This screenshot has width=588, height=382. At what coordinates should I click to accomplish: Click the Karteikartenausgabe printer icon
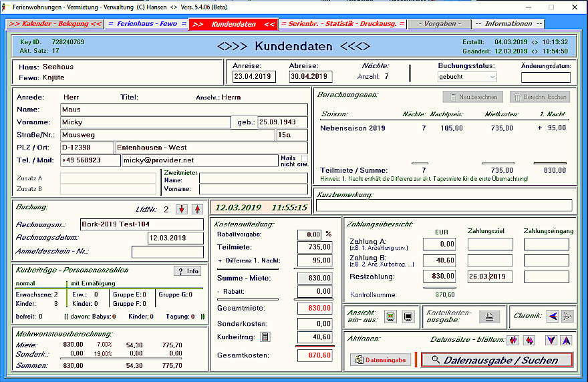tap(489, 316)
